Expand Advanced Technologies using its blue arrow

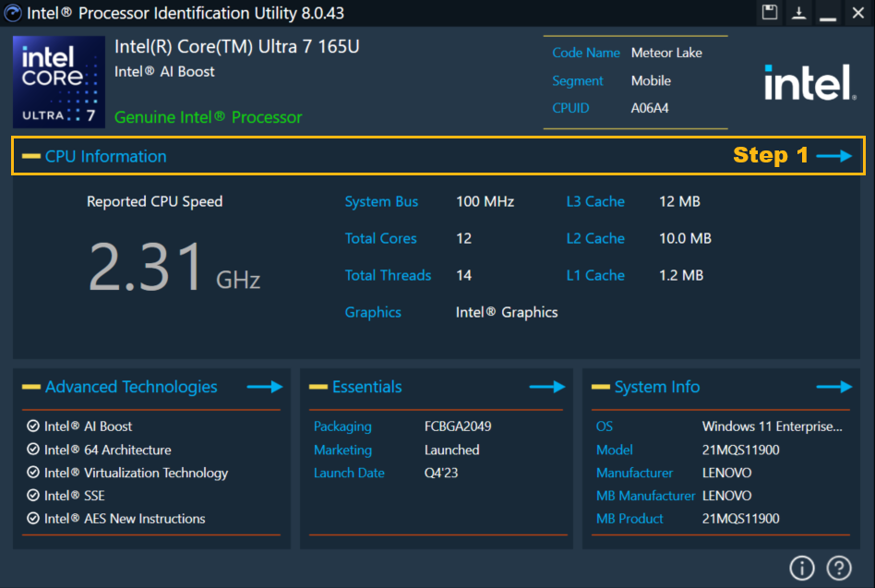coord(264,387)
